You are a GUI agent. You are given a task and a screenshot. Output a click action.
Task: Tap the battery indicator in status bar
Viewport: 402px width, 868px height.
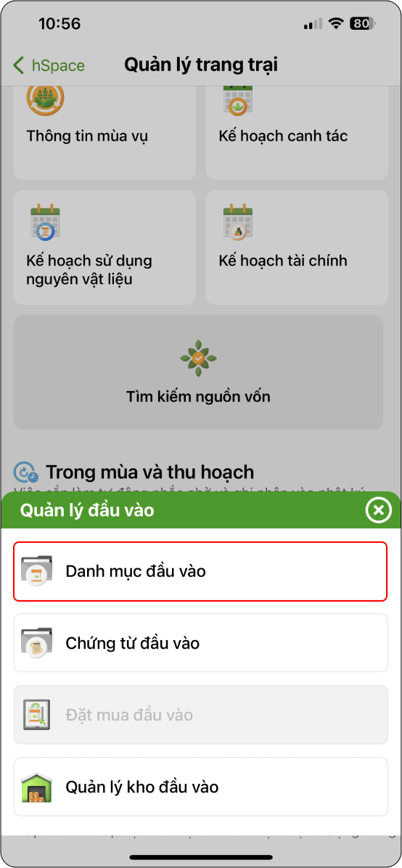coord(363,24)
